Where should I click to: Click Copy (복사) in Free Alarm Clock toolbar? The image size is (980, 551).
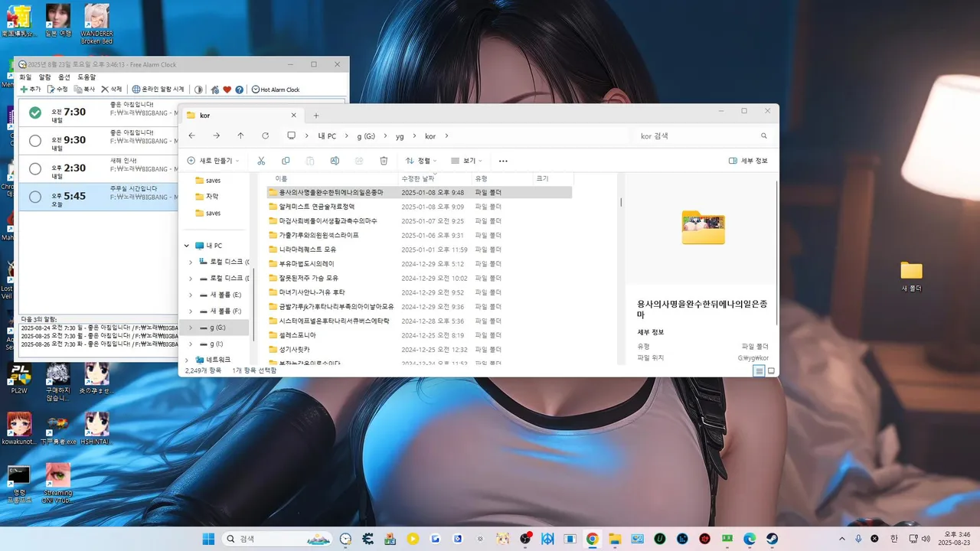tap(85, 90)
